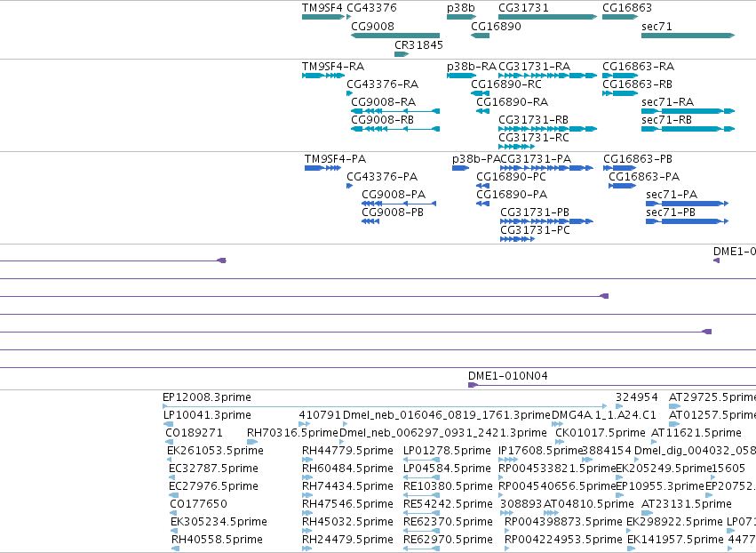This screenshot has width=756, height=553.
Task: Click the CG16890-RA transcript label
Action: 512,102
